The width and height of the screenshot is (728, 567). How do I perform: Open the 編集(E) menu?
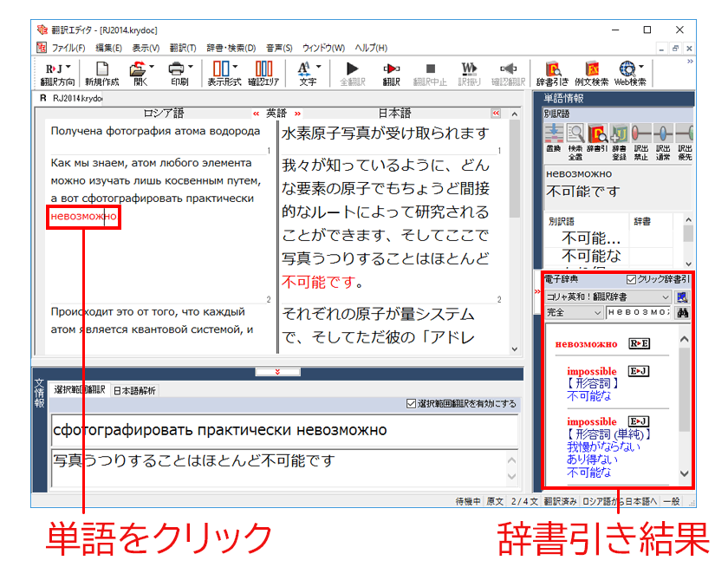[108, 48]
